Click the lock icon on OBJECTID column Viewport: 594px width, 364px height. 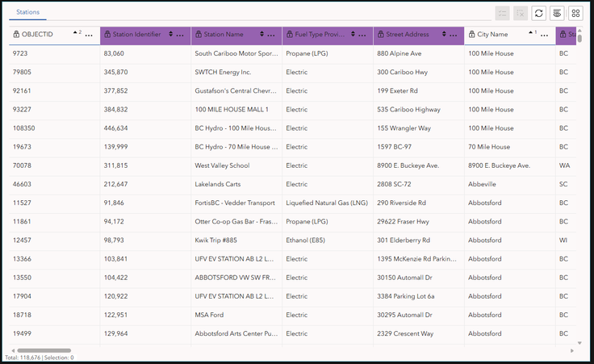click(16, 35)
